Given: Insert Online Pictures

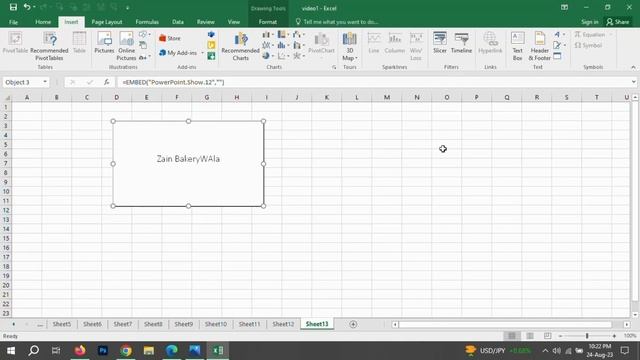Looking at the screenshot, I should pos(127,46).
